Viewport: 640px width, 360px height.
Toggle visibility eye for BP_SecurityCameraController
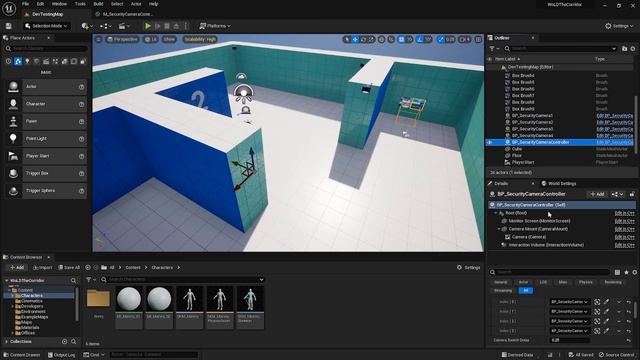(490, 142)
